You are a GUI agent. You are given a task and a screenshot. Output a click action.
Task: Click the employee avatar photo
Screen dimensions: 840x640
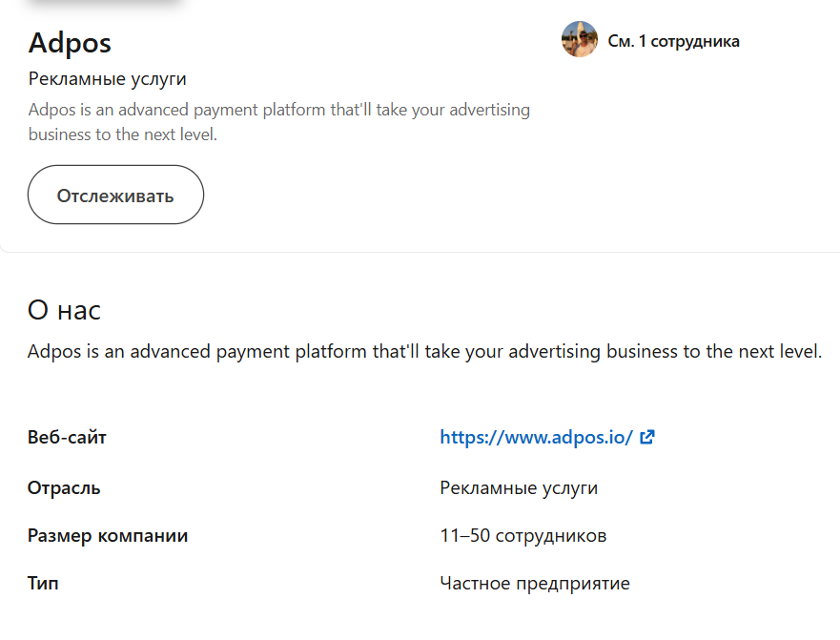pos(579,40)
